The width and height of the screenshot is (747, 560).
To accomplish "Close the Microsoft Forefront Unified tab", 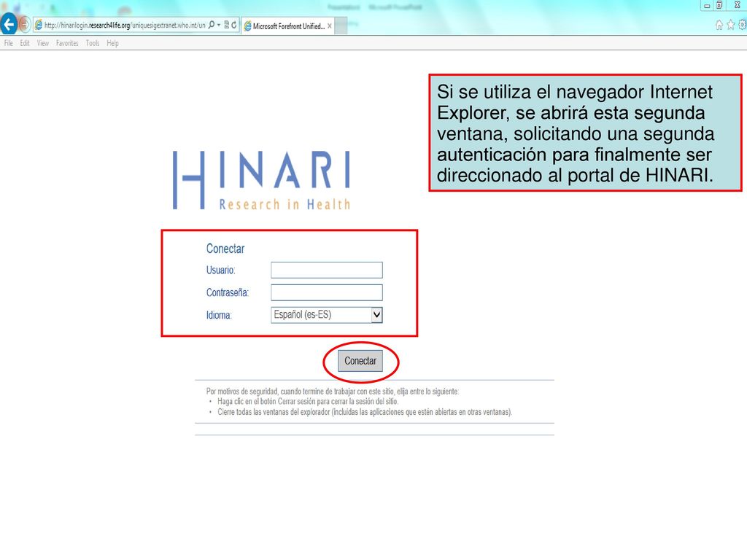I will [329, 26].
